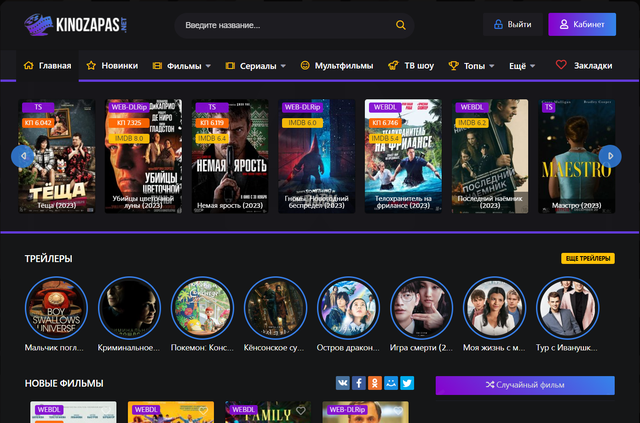Go to Главная home tab
This screenshot has width=640, height=423.
click(47, 66)
